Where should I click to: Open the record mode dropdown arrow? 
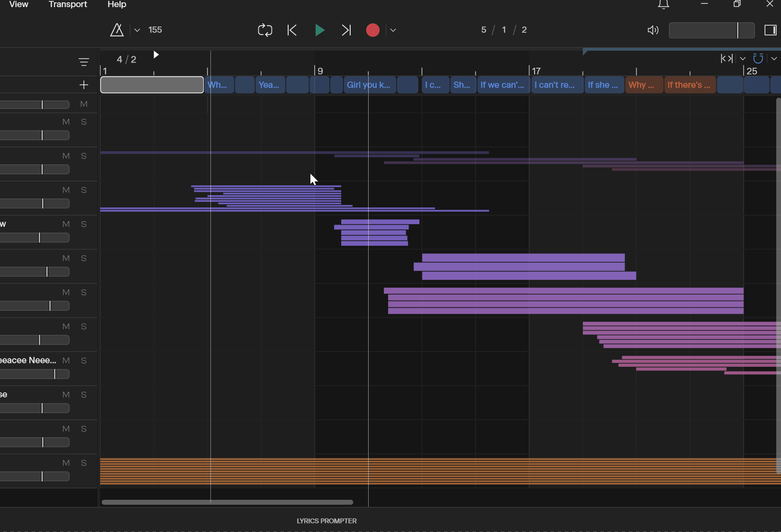(x=393, y=30)
